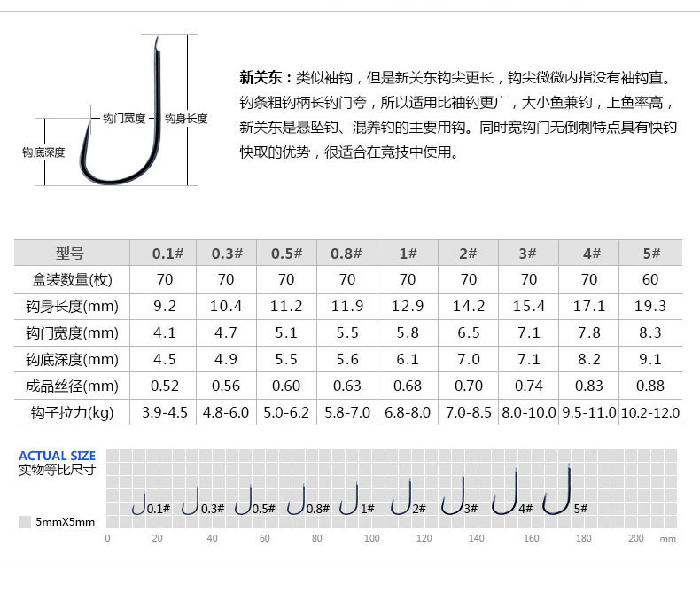This screenshot has height=601, width=700.
Task: Click the 0.3# hook image in size chart
Action: pyautogui.click(x=191, y=501)
